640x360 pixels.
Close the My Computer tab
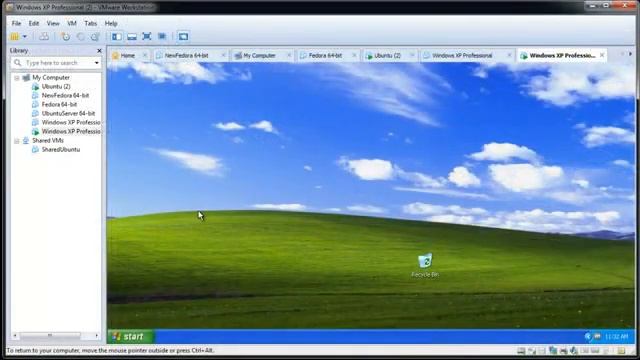(289, 55)
